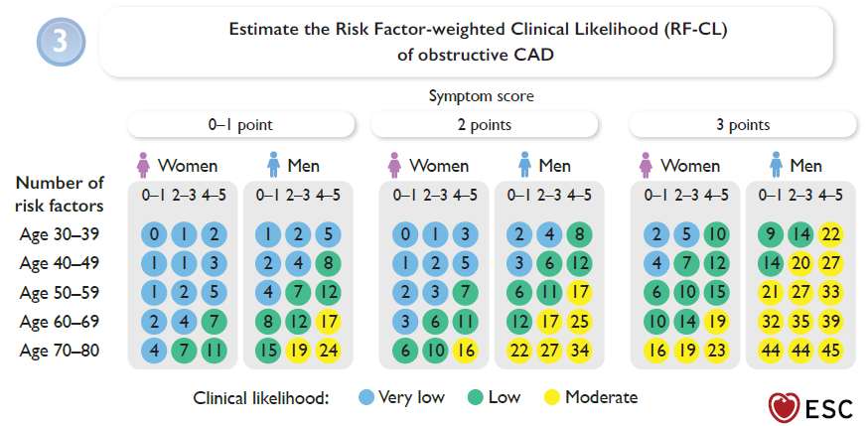868x426 pixels.
Task: Click the numbered step 3 circle badge
Action: click(x=60, y=42)
